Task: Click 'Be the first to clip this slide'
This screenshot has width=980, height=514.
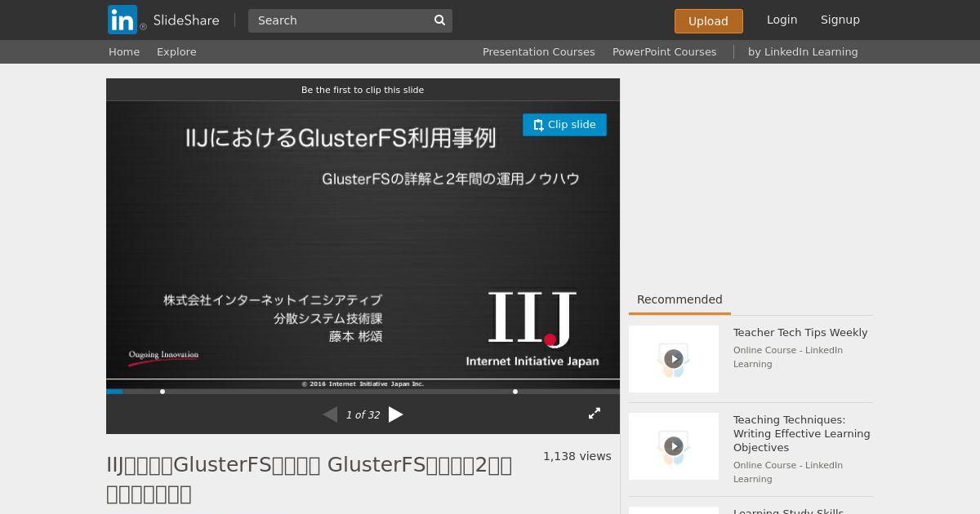Action: pyautogui.click(x=363, y=90)
